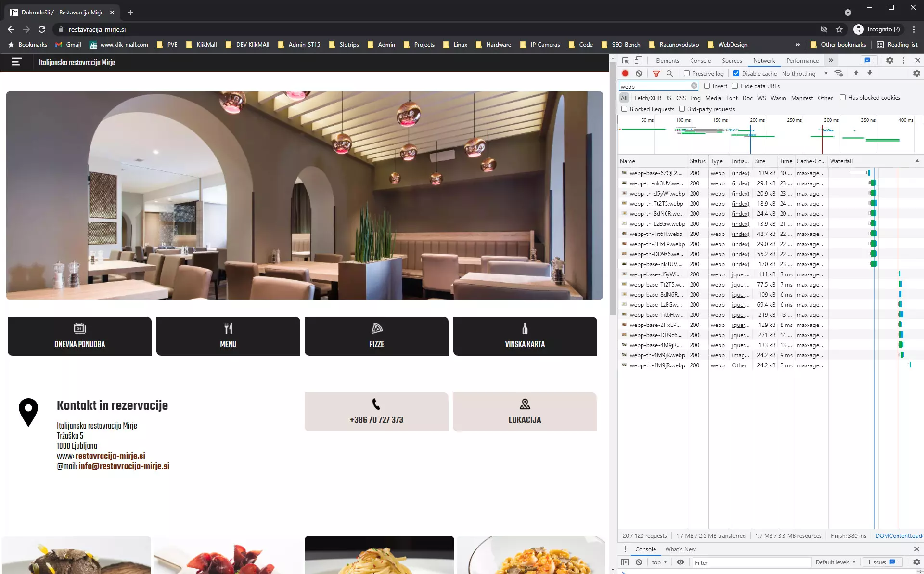Switch to the Console tab
This screenshot has height=574, width=924.
click(x=700, y=61)
